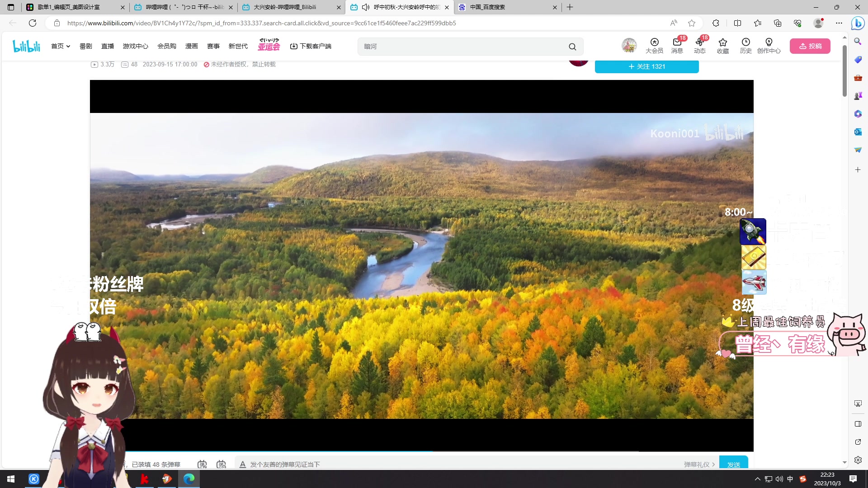Open Microsoft Edge in taskbar

point(189,479)
